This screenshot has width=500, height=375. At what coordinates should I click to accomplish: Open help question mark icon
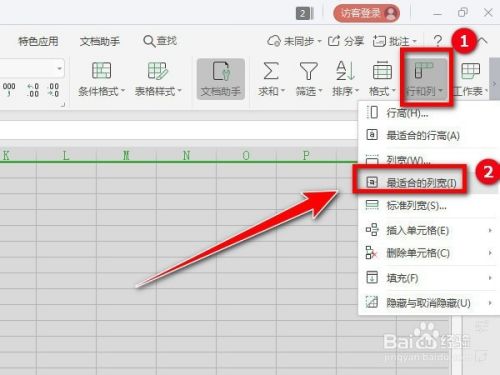click(438, 41)
